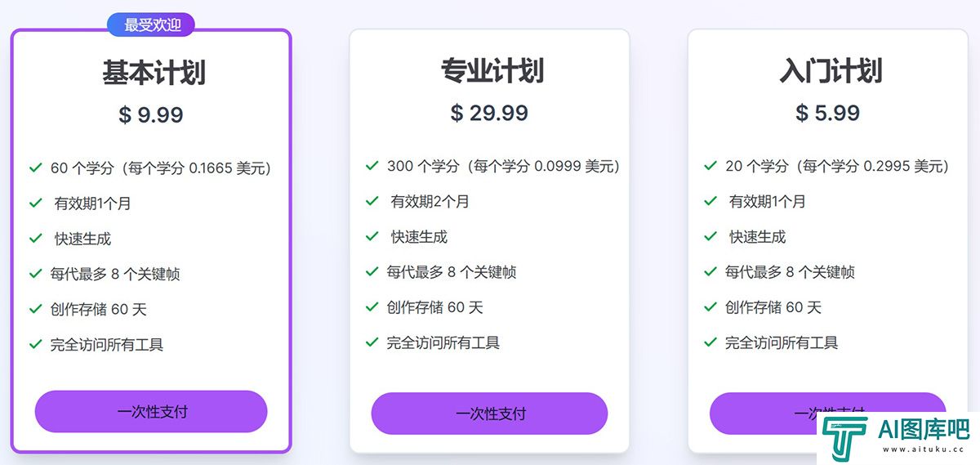The height and width of the screenshot is (465, 980).
Task: Click the checkmark beside 有效期2个月
Action: tap(372, 201)
